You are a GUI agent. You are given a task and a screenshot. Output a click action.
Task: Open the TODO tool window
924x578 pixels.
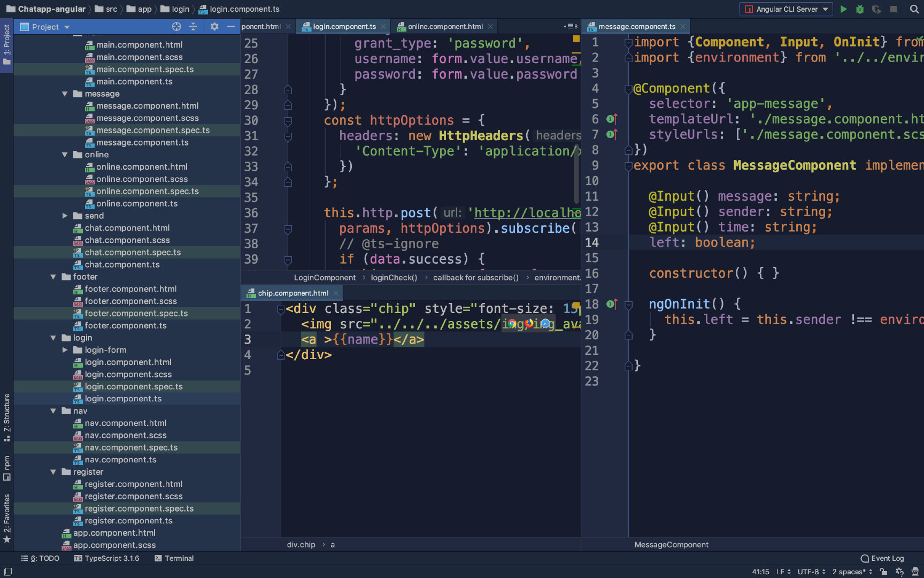click(x=40, y=558)
